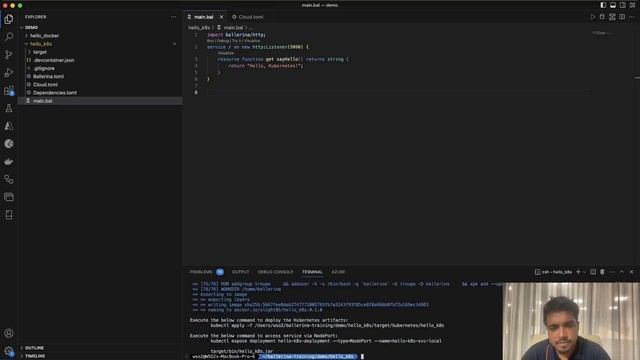Open the Source Control view
Viewport: 640px width, 360px height.
9,55
